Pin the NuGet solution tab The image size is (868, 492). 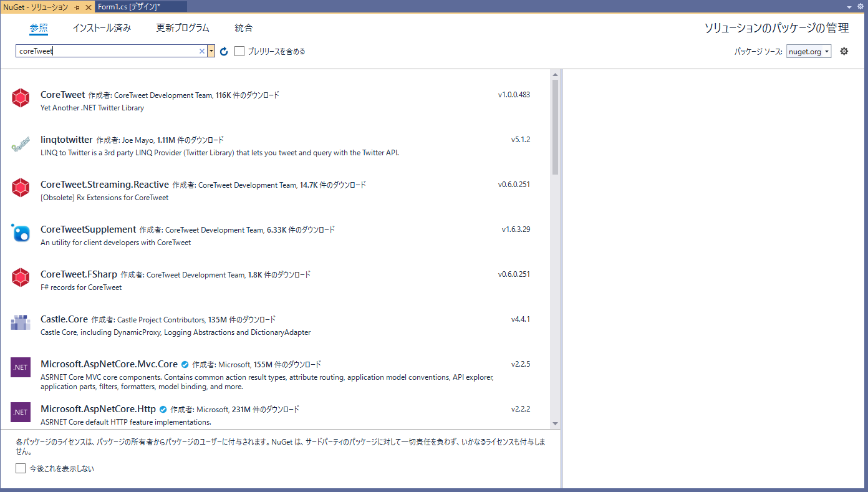(77, 7)
